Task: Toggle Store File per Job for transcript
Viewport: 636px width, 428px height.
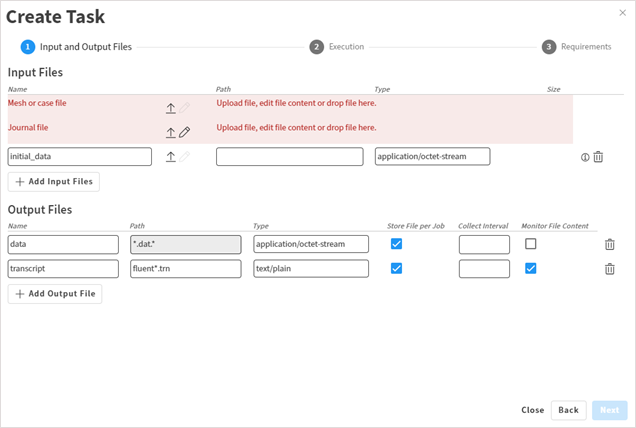Action: pyautogui.click(x=396, y=268)
